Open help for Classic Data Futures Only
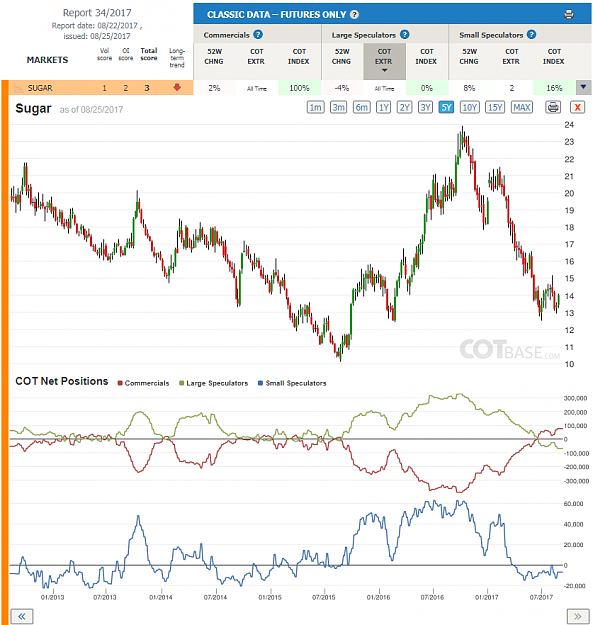593x625 pixels. [354, 15]
